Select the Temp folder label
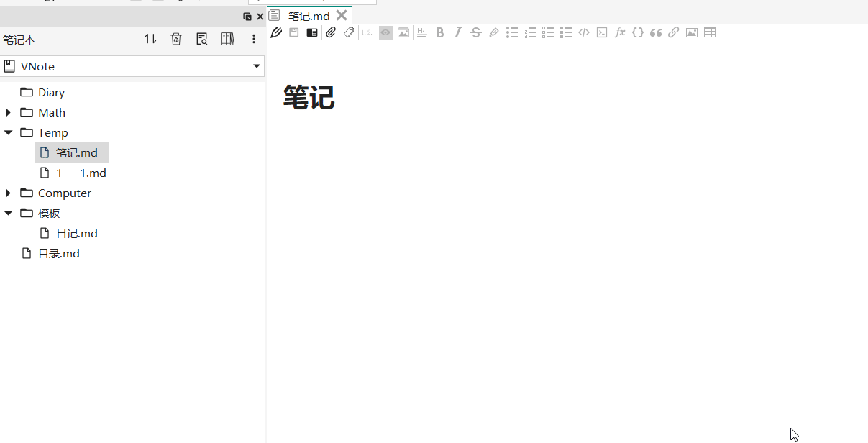This screenshot has height=443, width=868. 53,132
